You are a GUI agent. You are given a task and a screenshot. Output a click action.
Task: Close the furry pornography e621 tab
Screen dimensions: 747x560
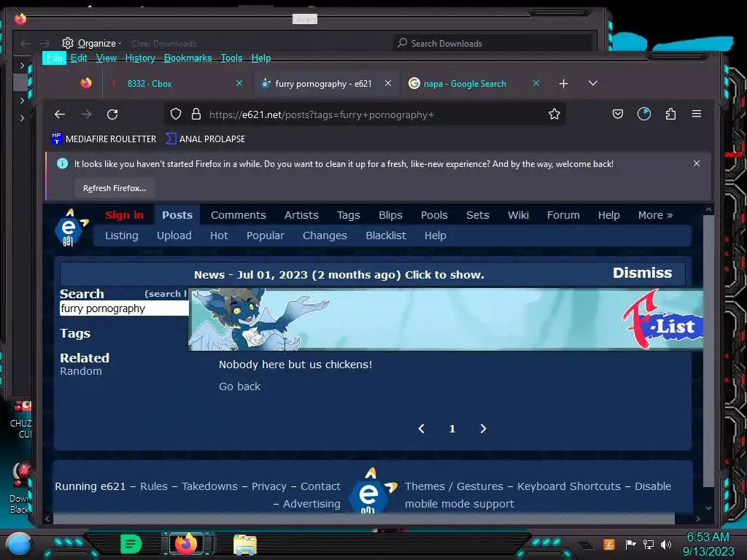point(388,83)
